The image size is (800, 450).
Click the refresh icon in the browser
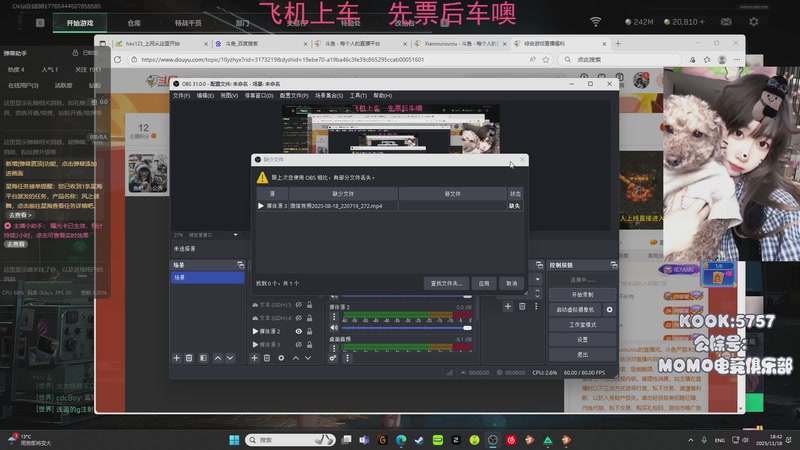point(117,60)
